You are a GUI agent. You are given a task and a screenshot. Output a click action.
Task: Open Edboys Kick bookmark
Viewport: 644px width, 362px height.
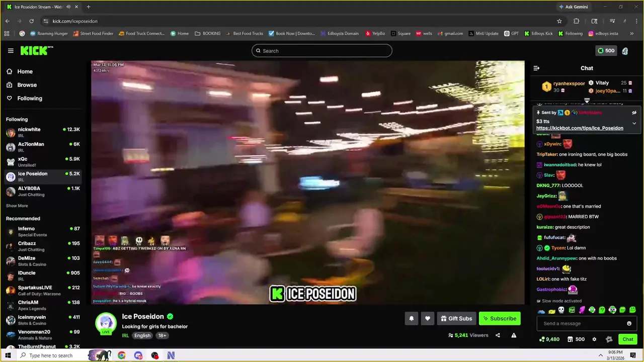[538, 34]
